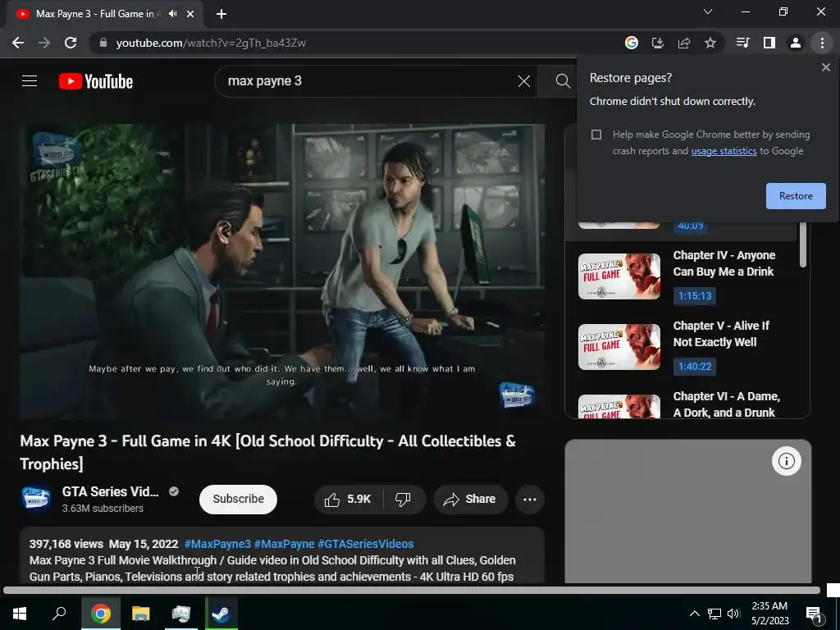
Task: Open media controls icon in toolbar
Action: click(742, 43)
